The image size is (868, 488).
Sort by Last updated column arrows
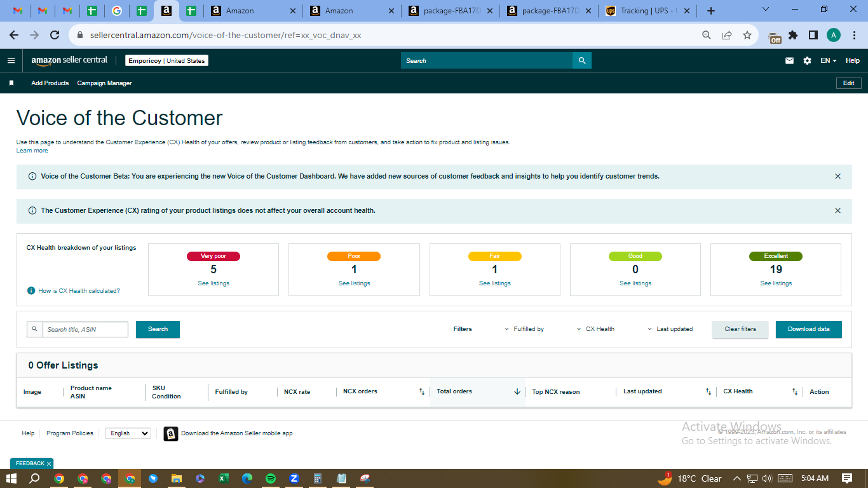[709, 391]
